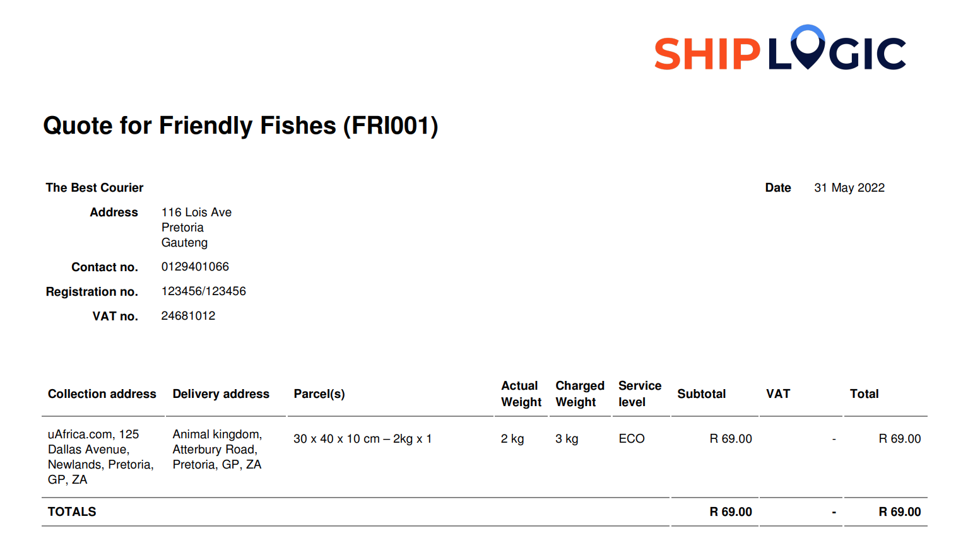The image size is (968, 560).
Task: Click the Delivery address column header
Action: tap(221, 394)
